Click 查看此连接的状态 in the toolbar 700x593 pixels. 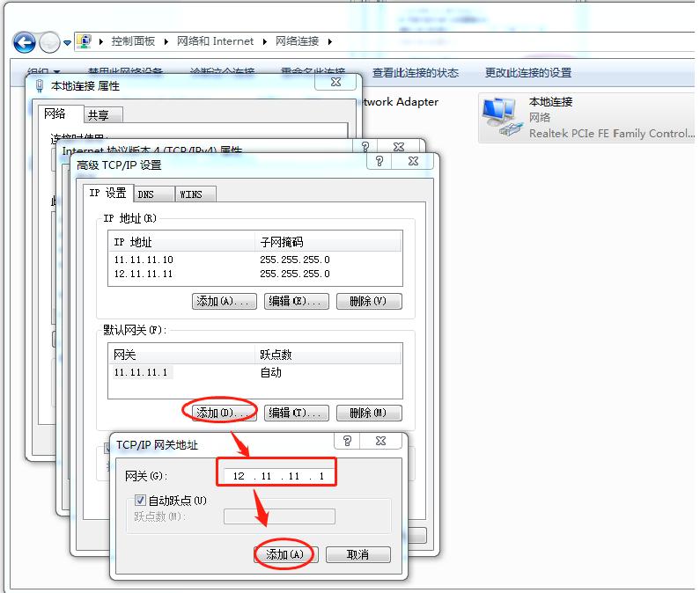coord(416,73)
